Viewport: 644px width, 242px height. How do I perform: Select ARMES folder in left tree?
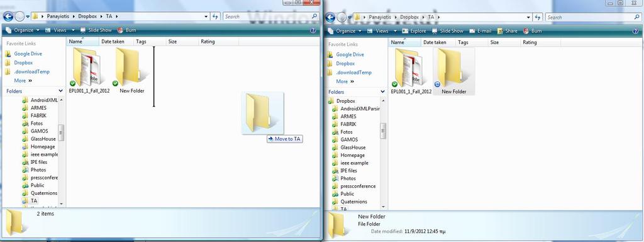[39, 108]
